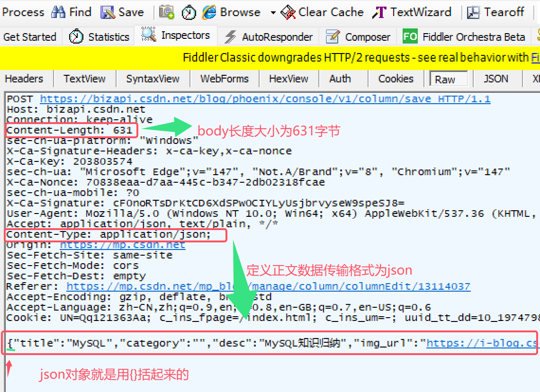Click the Save toolbar icon
540x392 pixels.
(108, 12)
